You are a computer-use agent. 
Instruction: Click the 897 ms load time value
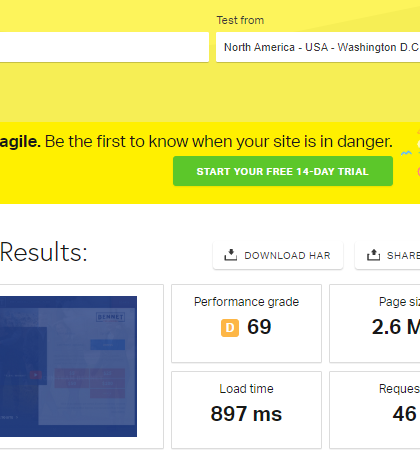pos(246,414)
